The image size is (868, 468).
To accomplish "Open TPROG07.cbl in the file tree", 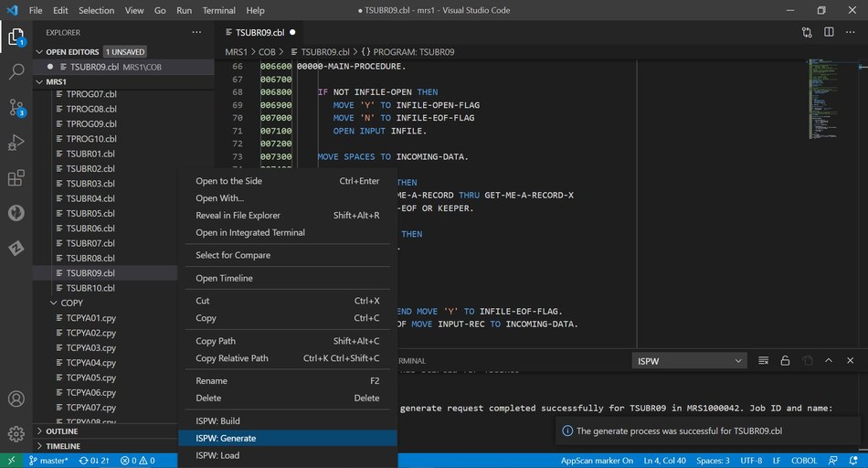I will (x=91, y=94).
